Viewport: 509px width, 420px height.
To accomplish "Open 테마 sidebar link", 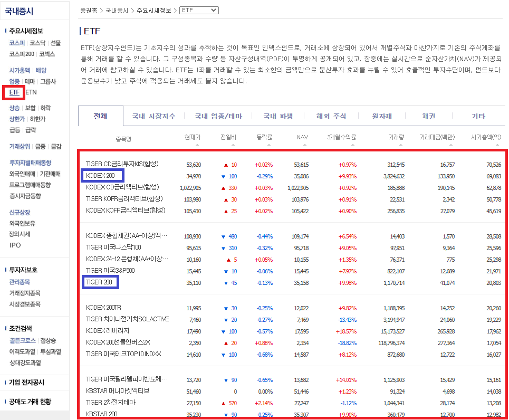I will [x=30, y=81].
